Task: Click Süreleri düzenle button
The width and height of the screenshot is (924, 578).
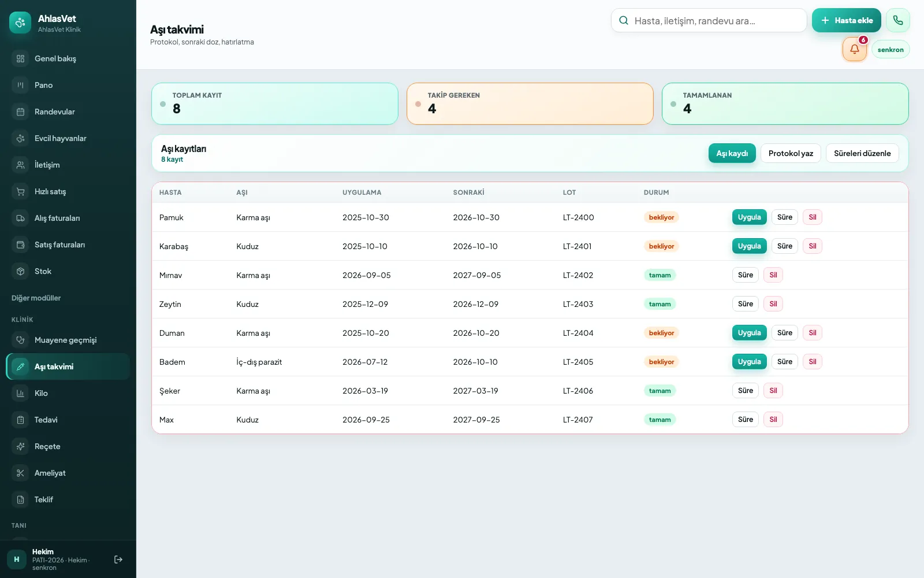Action: (x=862, y=153)
